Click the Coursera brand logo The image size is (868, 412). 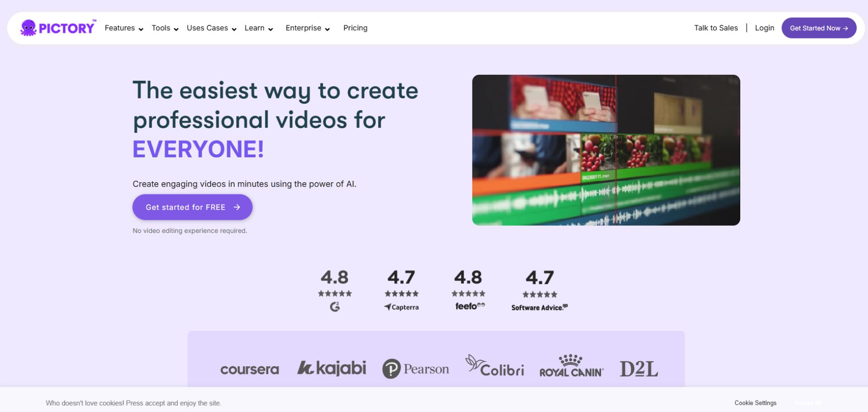pyautogui.click(x=250, y=369)
